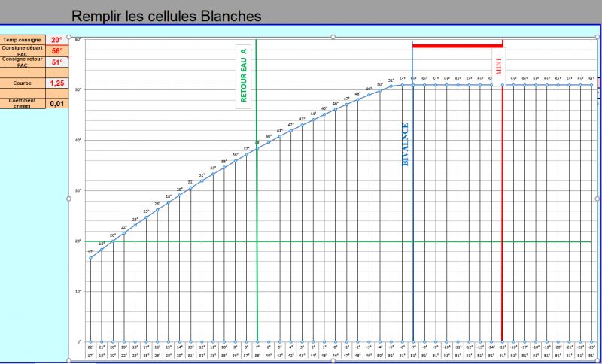Select the Consigne départ PAC value 56°
Image resolution: width=602 pixels, height=364 pixels.
56,51
